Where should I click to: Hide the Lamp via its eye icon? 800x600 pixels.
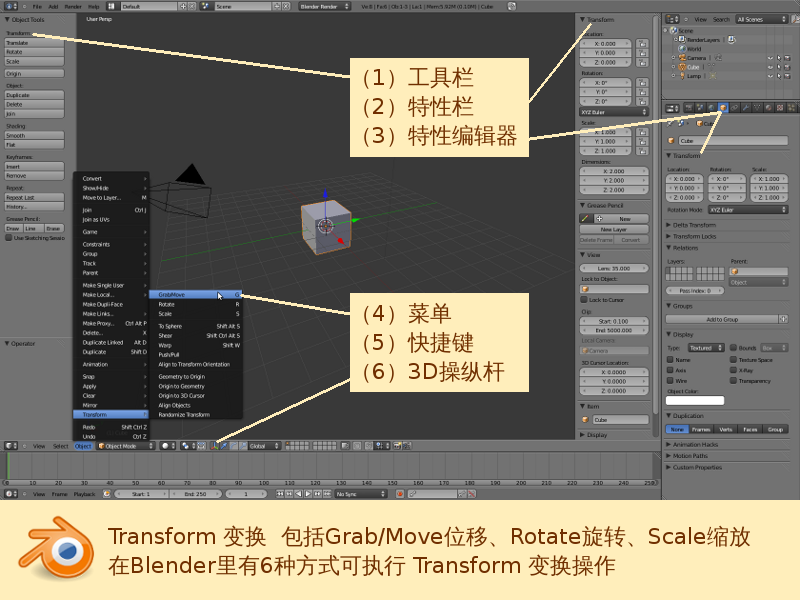click(x=770, y=76)
